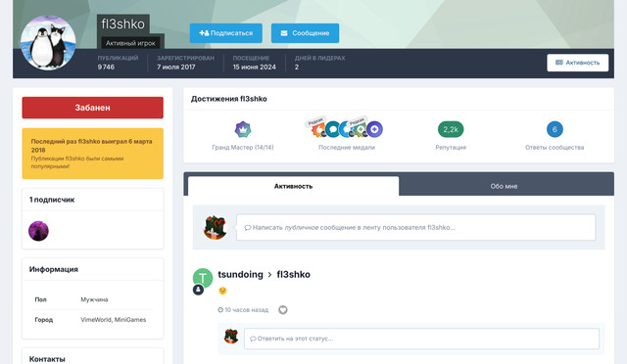Click the VimeWorld, MiniGames city value

pos(114,320)
